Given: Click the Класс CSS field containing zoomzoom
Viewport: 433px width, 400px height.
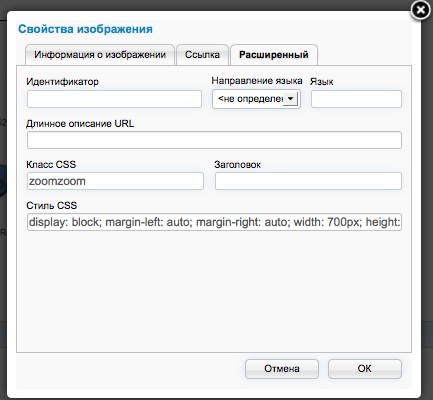Looking at the screenshot, I should [x=115, y=181].
